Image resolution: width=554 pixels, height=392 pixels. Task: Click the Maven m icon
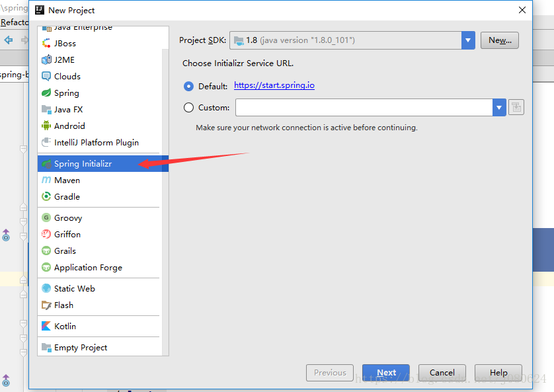[46, 180]
